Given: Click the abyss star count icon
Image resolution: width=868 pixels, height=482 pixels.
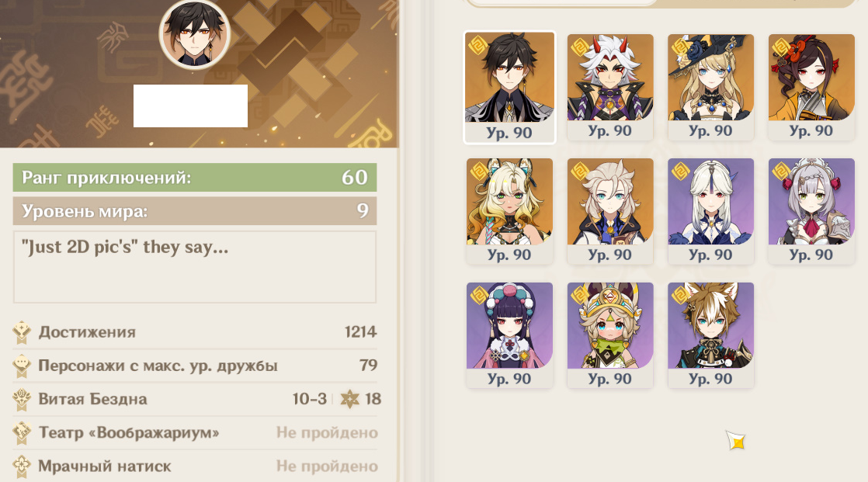Looking at the screenshot, I should click(349, 399).
